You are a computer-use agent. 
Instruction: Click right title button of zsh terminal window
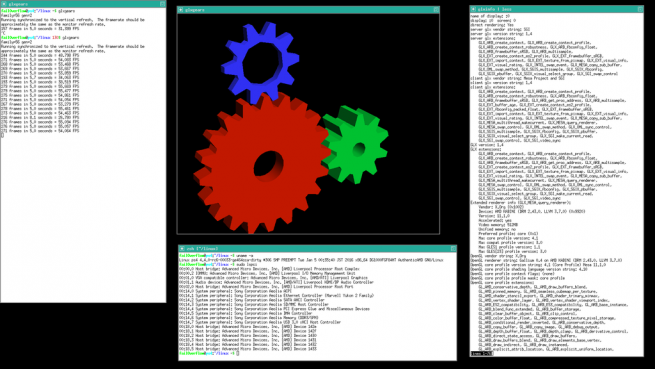453,248
